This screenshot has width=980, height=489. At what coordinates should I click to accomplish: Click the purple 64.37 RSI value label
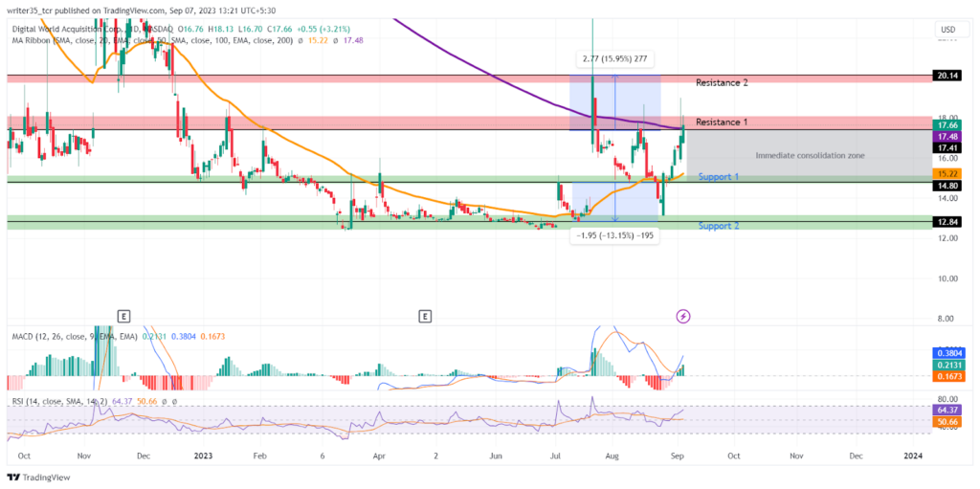click(946, 410)
